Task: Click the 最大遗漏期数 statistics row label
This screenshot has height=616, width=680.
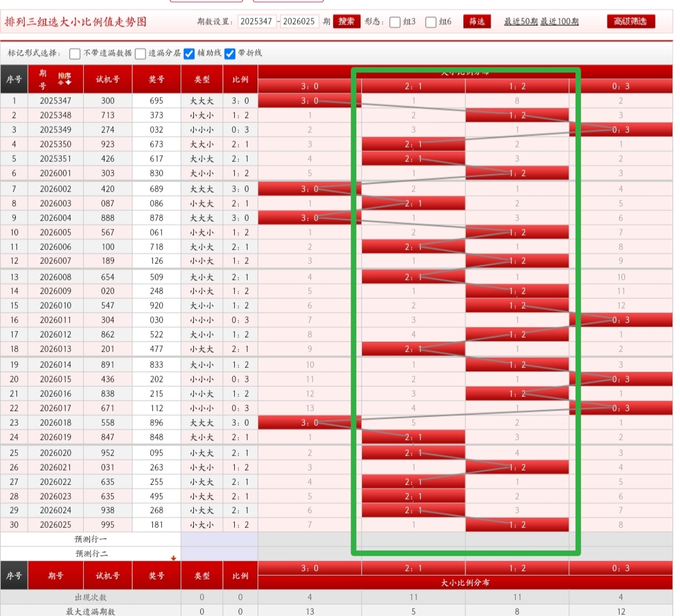Action: coord(91,611)
